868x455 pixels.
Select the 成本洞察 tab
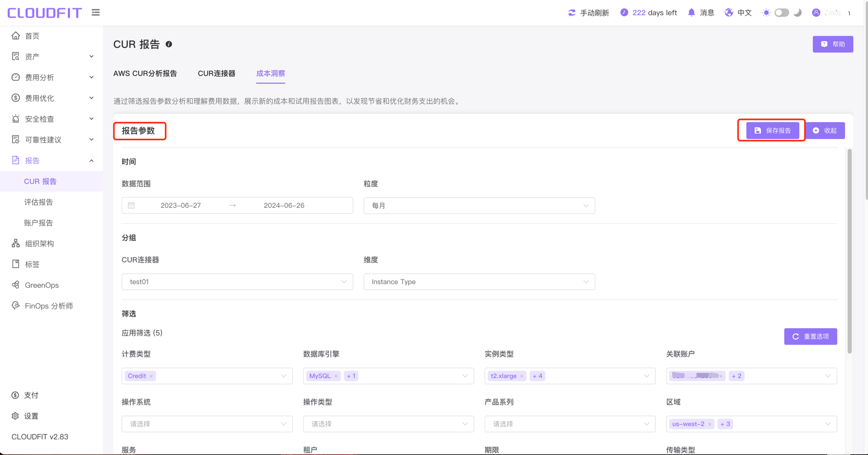click(270, 73)
